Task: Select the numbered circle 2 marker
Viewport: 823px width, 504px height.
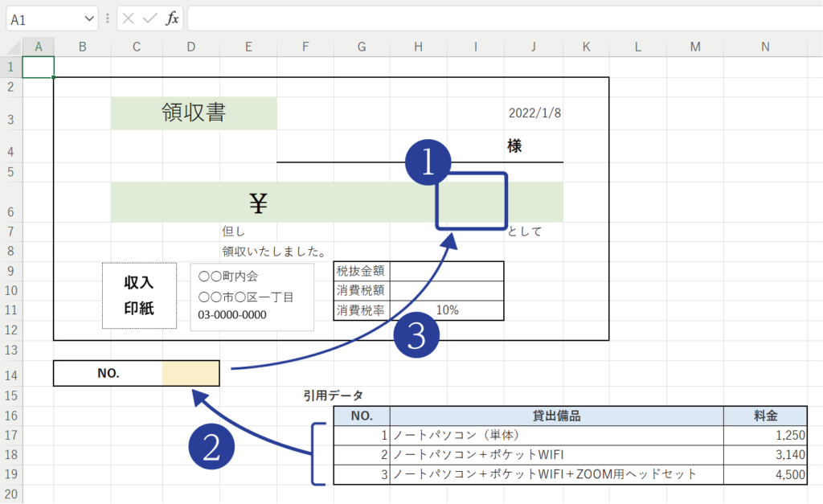Action: (x=211, y=446)
